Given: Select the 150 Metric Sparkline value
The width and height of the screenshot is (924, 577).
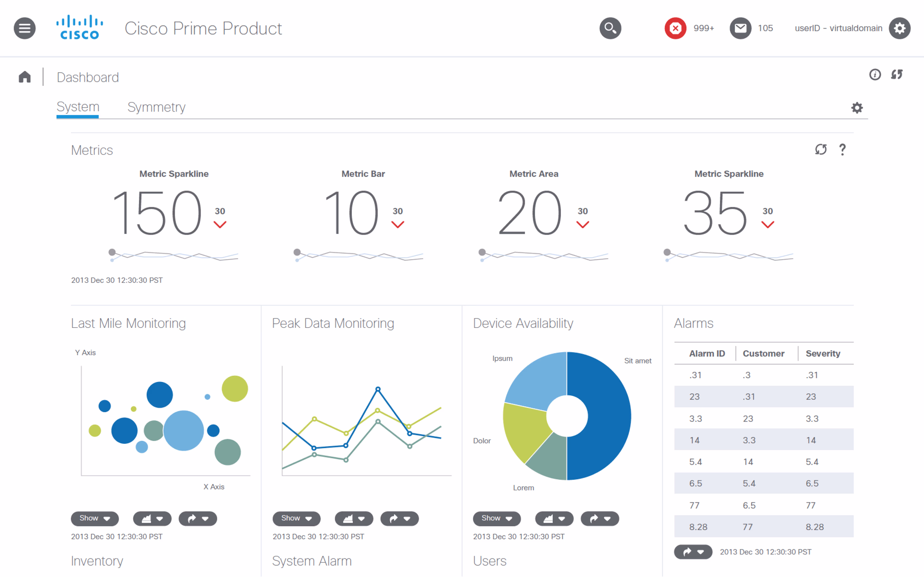Looking at the screenshot, I should click(157, 212).
